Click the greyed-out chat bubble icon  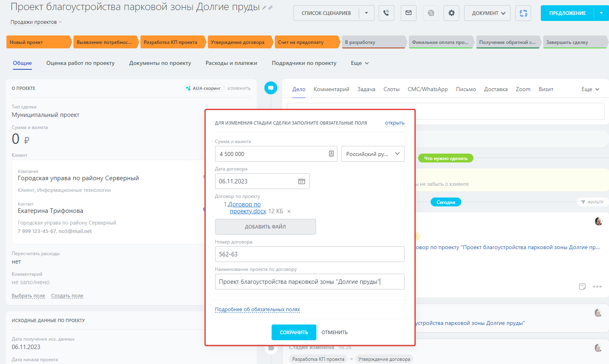tap(431, 13)
